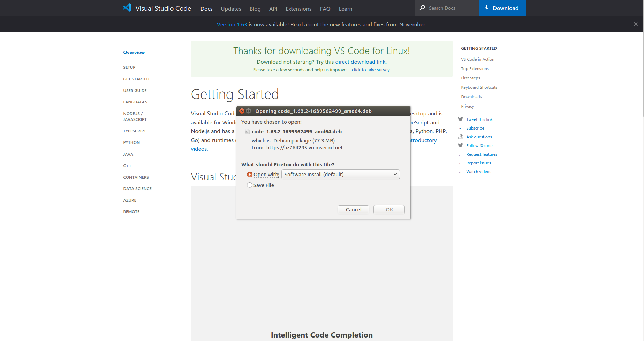Select the Open with radio button
Screen dimensions: 644x341
250,175
